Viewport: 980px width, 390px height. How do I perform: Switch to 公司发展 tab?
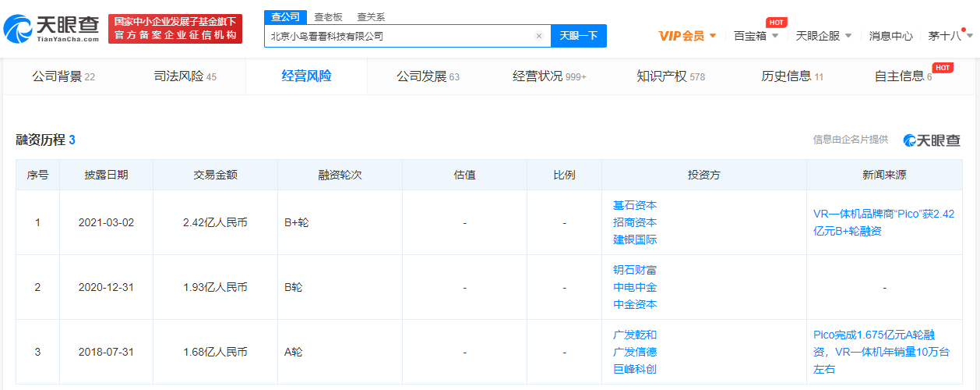(x=428, y=76)
